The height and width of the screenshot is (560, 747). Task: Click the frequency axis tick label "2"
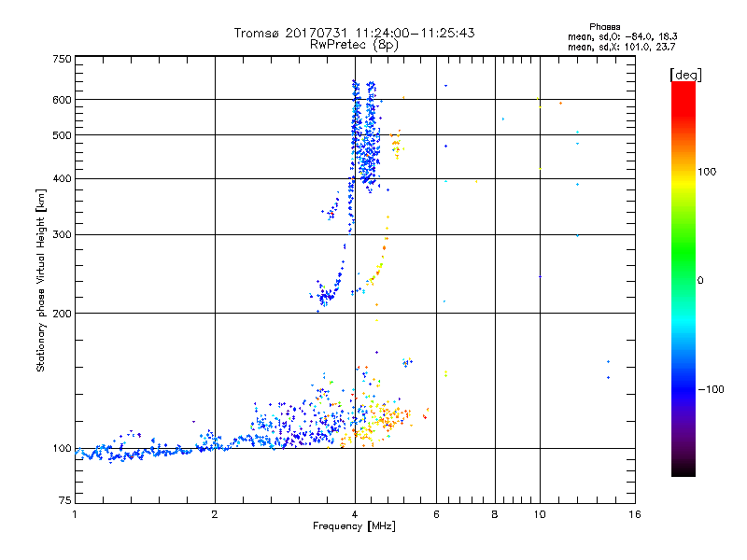pos(215,514)
